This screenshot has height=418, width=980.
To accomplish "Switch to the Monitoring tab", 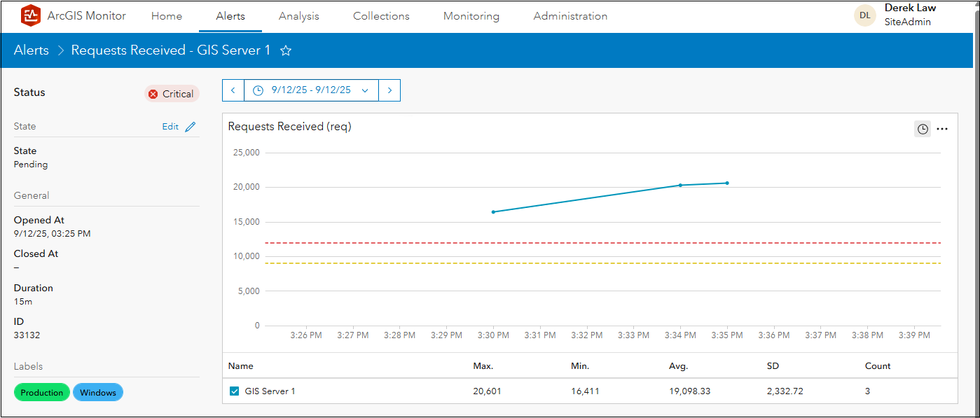I will (x=471, y=16).
